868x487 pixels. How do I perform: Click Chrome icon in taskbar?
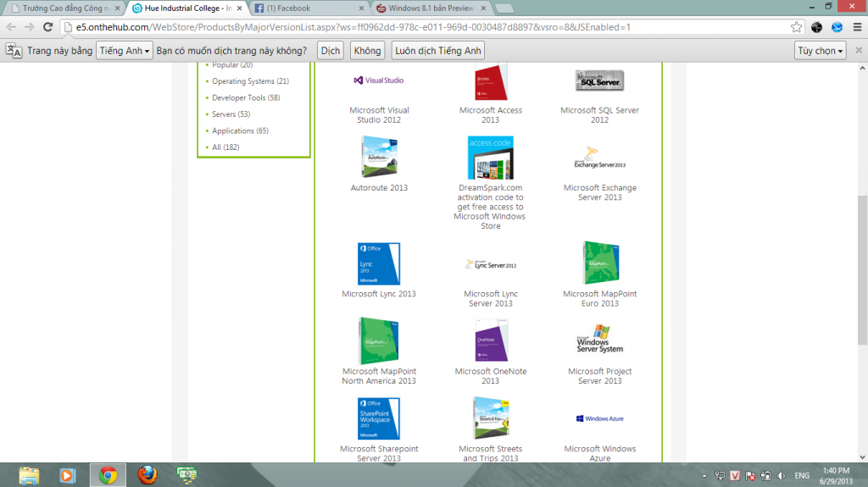(x=108, y=475)
